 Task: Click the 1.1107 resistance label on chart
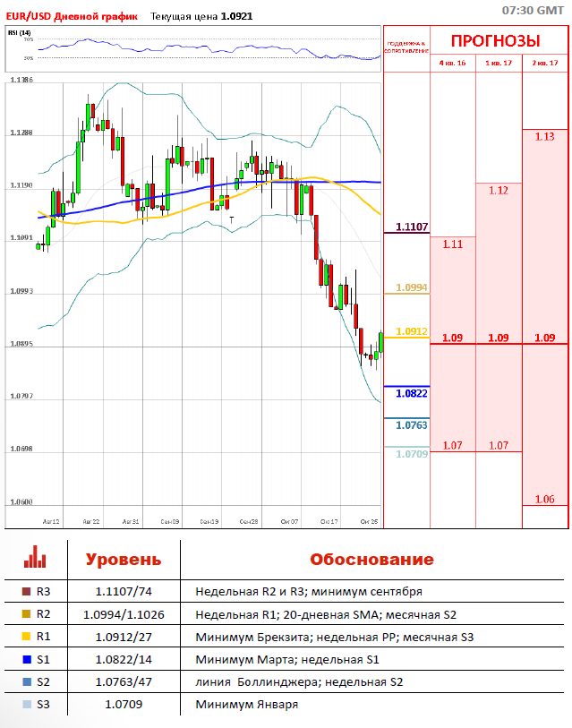tap(412, 227)
